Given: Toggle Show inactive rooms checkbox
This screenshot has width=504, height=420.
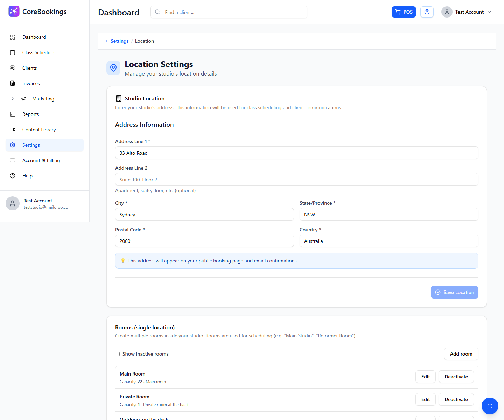Looking at the screenshot, I should point(118,354).
